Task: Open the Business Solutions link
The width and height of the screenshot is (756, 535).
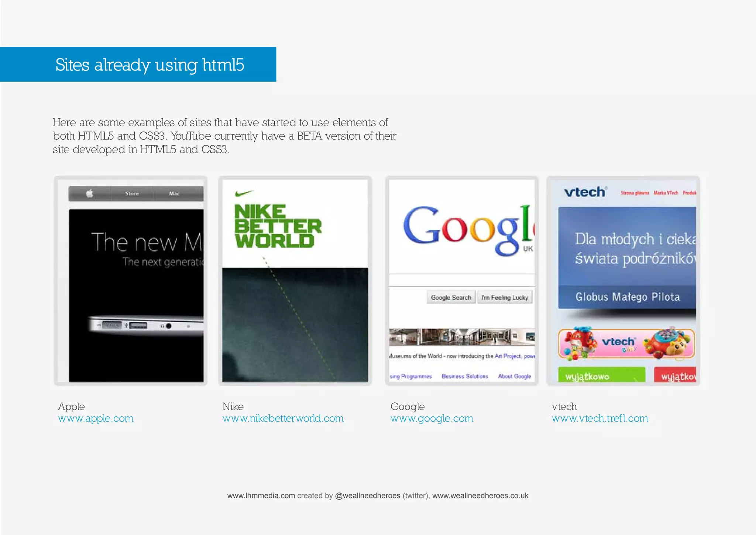Action: (465, 376)
